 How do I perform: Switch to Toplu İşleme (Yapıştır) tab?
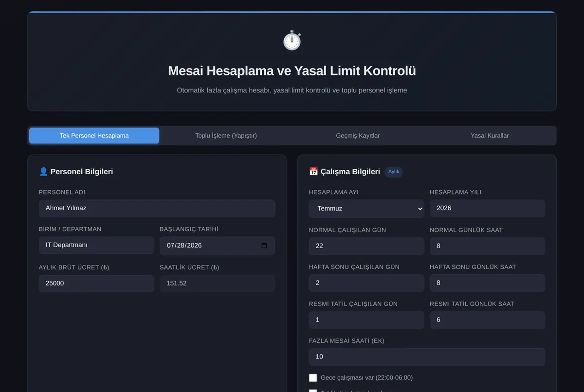tap(226, 136)
